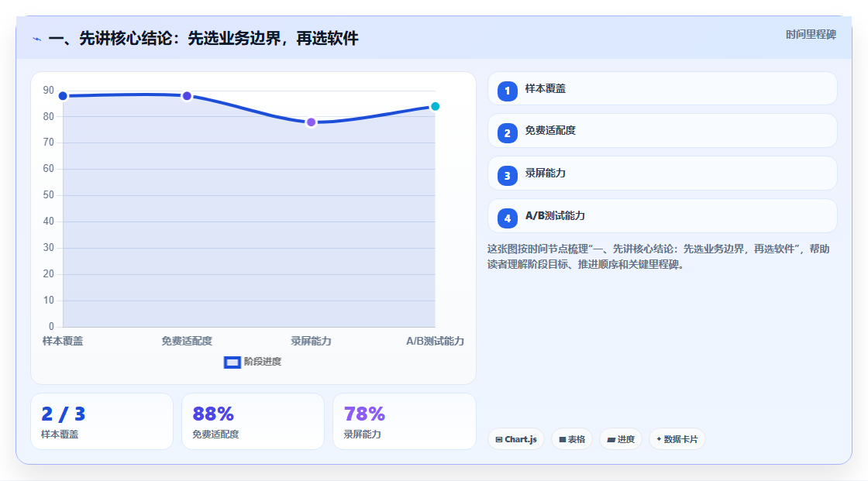Select the A/B测试能力 list item text

(555, 216)
